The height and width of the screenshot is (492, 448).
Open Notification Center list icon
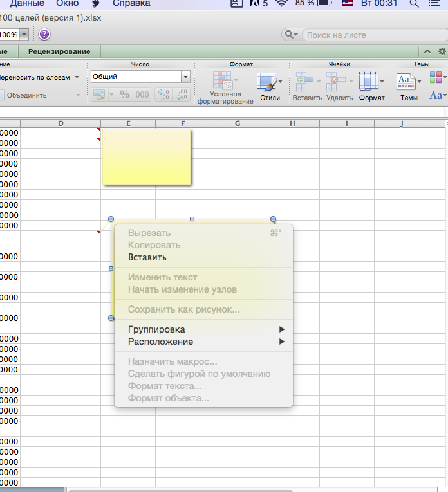(435, 3)
